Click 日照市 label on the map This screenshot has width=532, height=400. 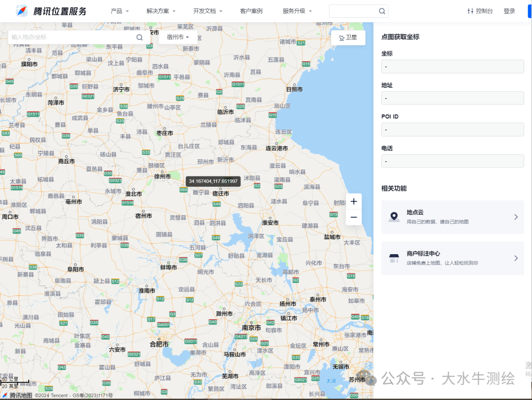click(294, 90)
